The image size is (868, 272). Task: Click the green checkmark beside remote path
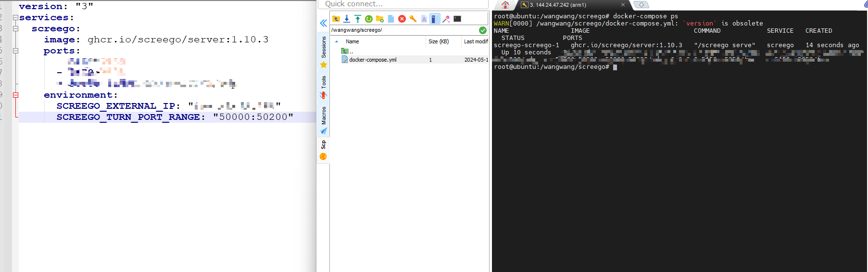(x=483, y=30)
